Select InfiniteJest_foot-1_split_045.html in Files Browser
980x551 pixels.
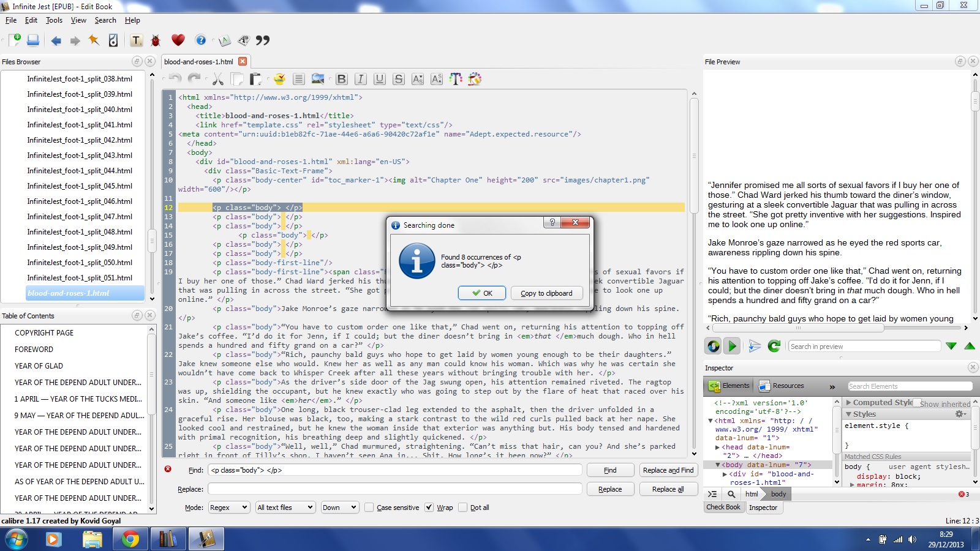click(x=80, y=186)
